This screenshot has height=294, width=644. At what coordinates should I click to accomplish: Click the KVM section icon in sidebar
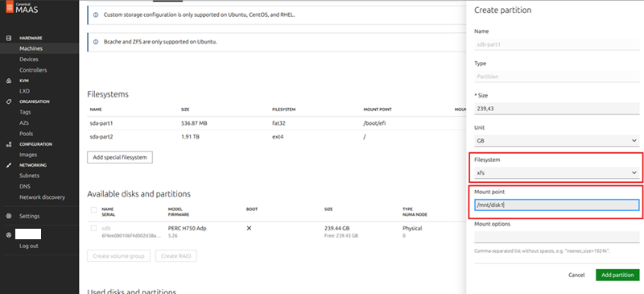[x=9, y=81]
